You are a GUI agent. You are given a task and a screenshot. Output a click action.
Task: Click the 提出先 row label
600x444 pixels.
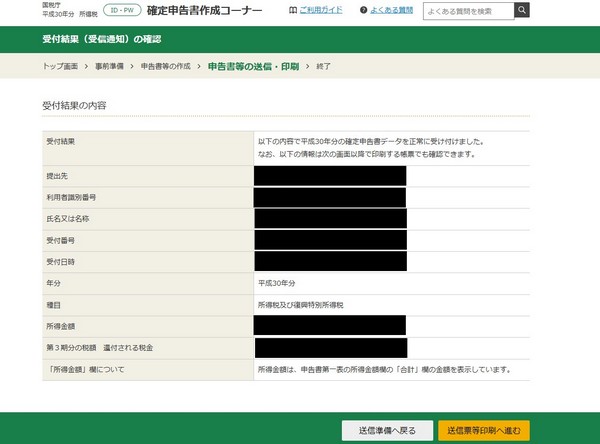[x=57, y=176]
